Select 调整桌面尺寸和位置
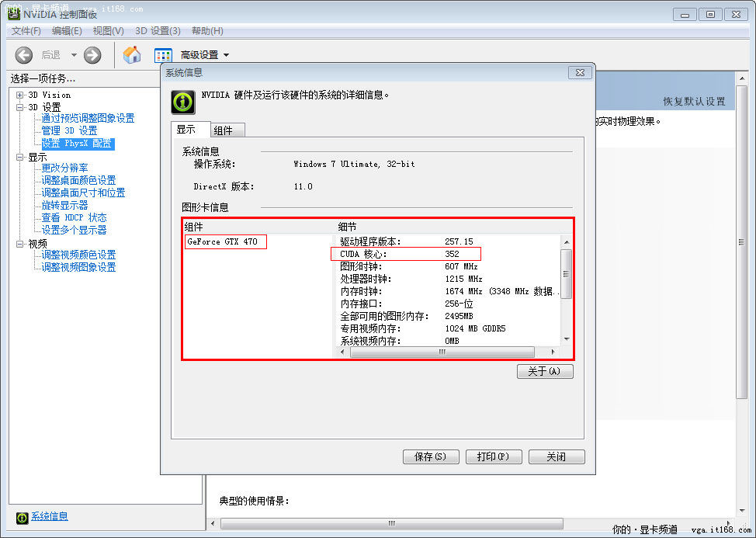 (83, 193)
